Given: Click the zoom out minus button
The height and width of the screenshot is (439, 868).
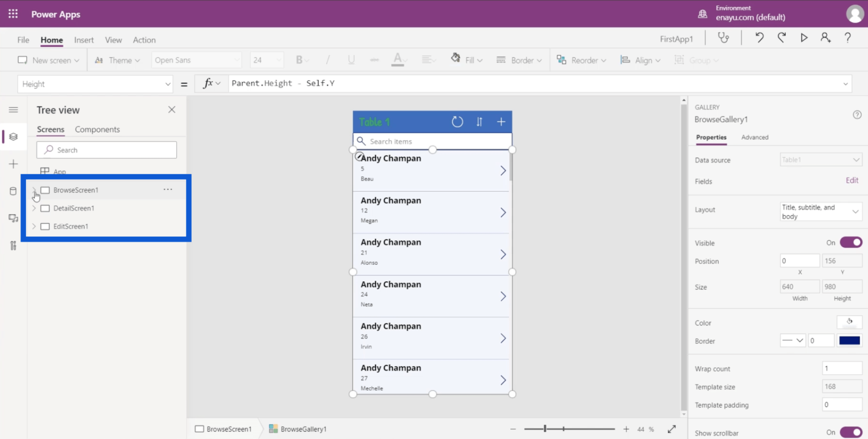Looking at the screenshot, I should pos(513,429).
